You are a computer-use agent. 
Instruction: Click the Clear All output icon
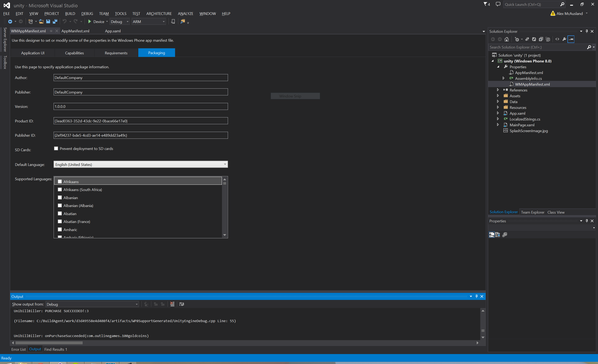click(172, 304)
